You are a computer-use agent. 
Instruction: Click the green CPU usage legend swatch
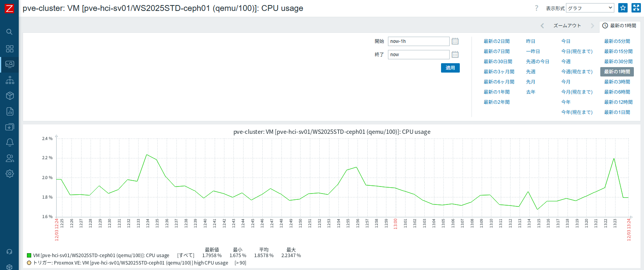pyautogui.click(x=29, y=256)
